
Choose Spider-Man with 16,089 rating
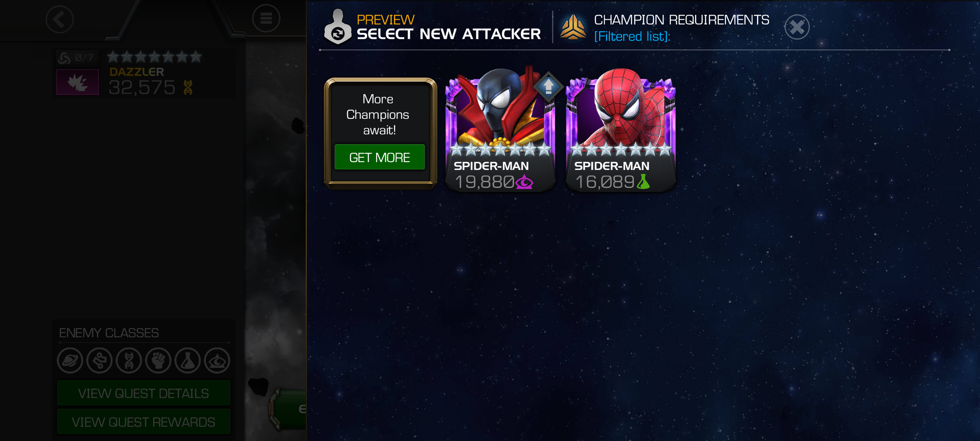[621, 131]
